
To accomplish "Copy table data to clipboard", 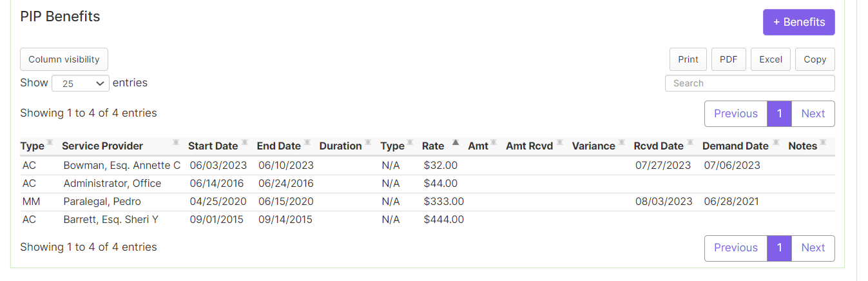I will click(815, 59).
